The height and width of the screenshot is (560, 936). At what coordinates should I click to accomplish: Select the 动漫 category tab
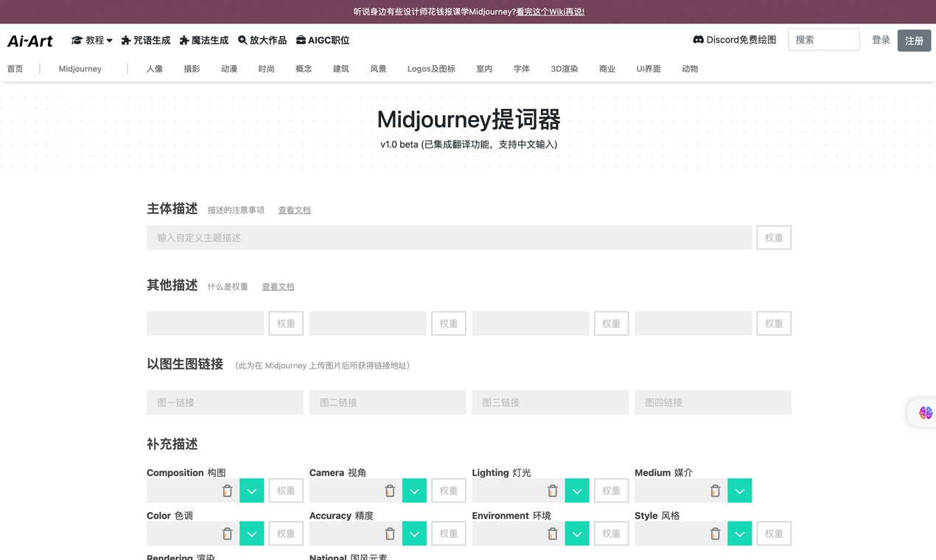[x=229, y=69]
